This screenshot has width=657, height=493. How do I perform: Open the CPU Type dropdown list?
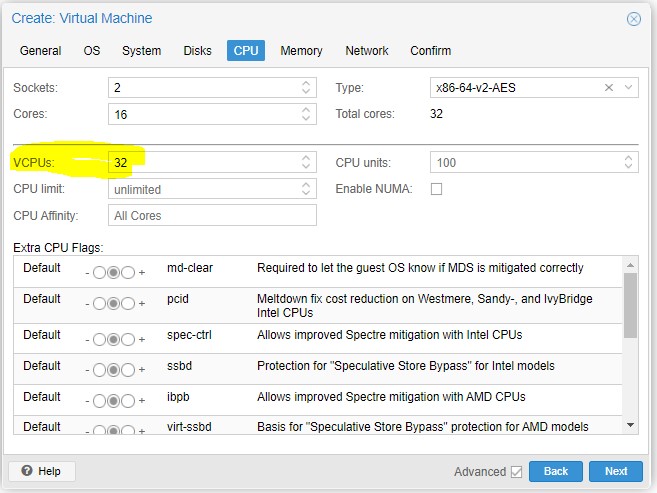[629, 88]
